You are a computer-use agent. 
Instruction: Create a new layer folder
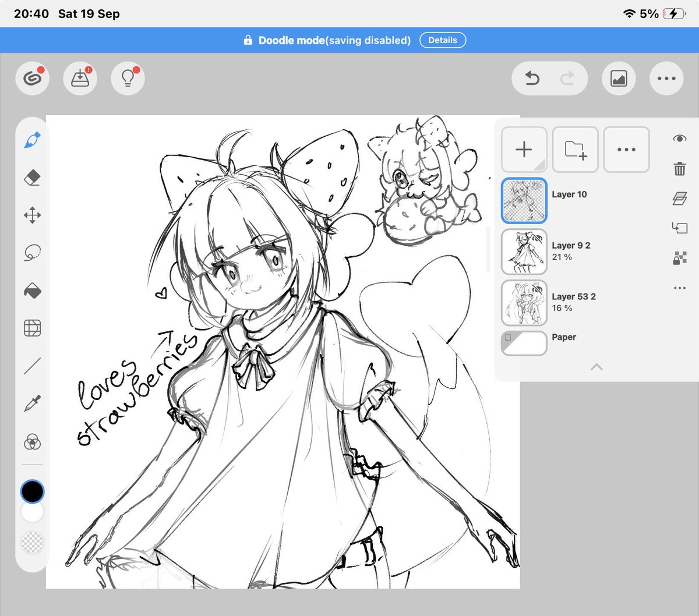(x=575, y=150)
